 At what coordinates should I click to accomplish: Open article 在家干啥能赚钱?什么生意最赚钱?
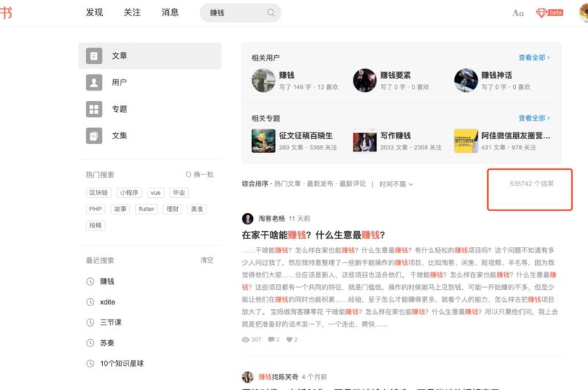(x=313, y=235)
